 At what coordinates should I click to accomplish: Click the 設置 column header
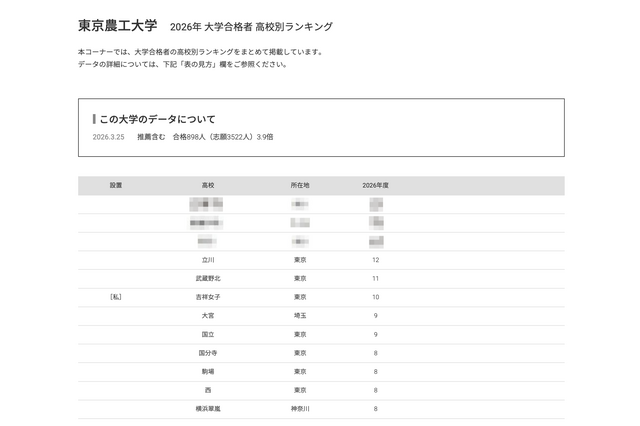(x=116, y=185)
